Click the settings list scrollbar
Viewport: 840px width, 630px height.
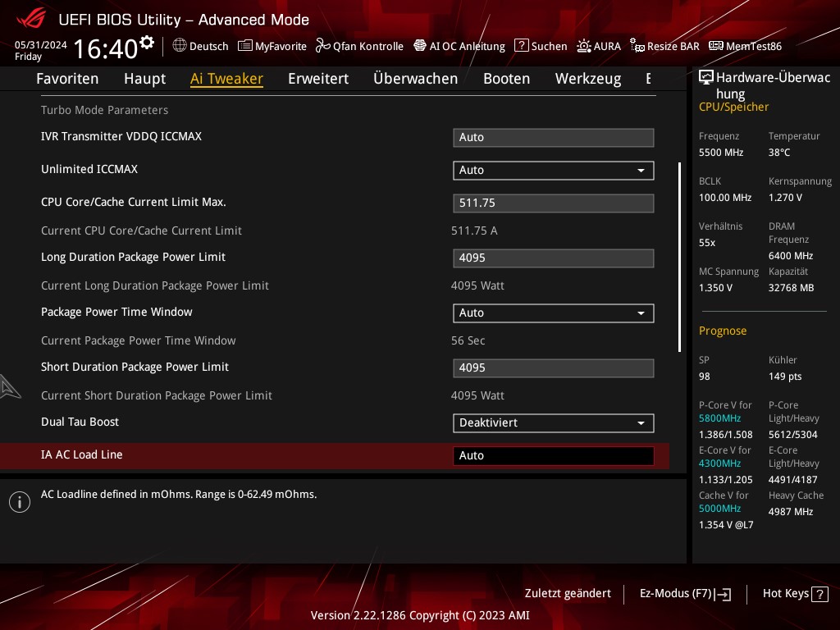coord(679,257)
